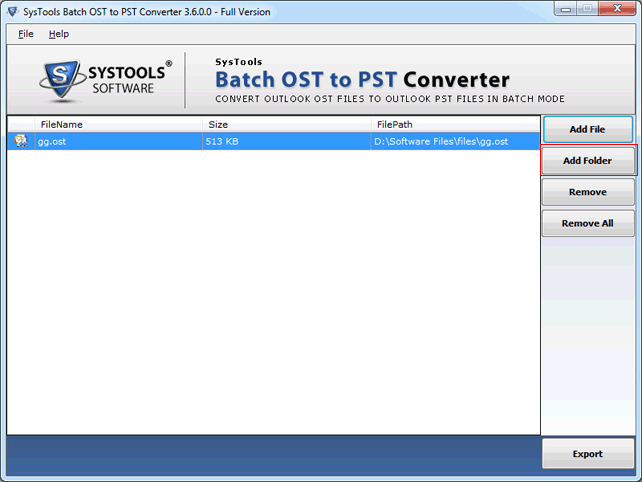
Task: Click the file icon beside gg.ost
Action: [21, 141]
